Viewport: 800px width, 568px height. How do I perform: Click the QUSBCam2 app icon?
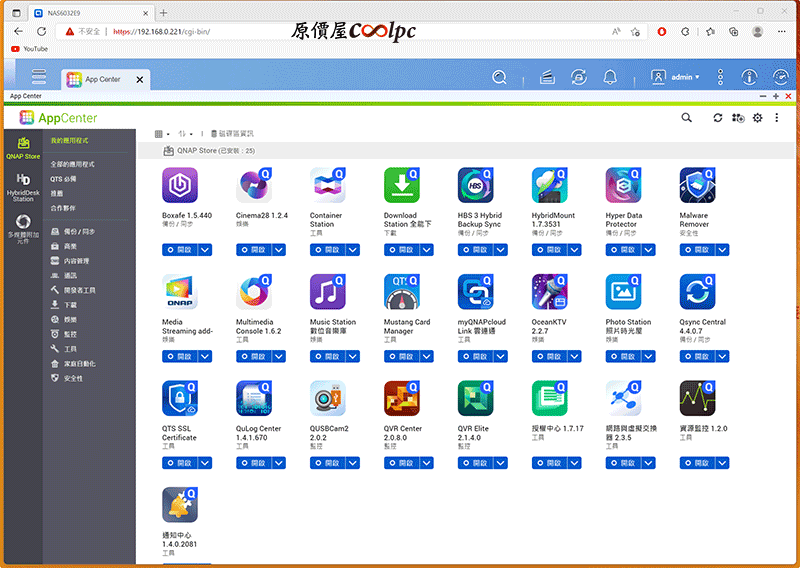[328, 399]
